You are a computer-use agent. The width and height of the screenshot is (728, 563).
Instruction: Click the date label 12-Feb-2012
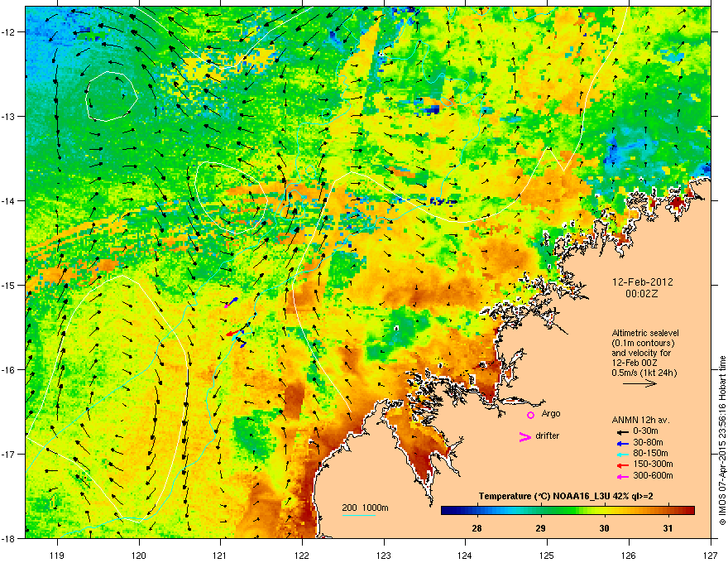point(642,282)
